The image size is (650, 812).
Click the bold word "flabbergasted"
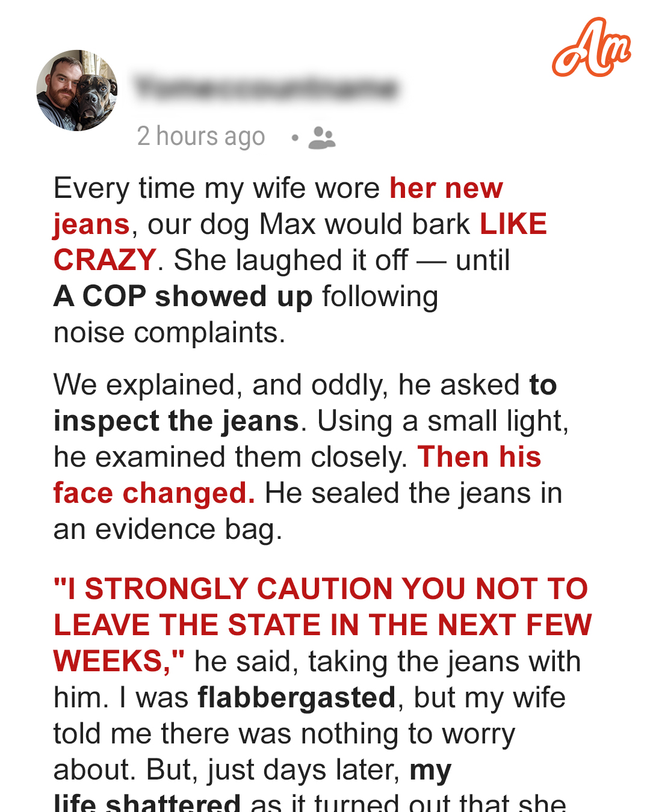pyautogui.click(x=297, y=698)
